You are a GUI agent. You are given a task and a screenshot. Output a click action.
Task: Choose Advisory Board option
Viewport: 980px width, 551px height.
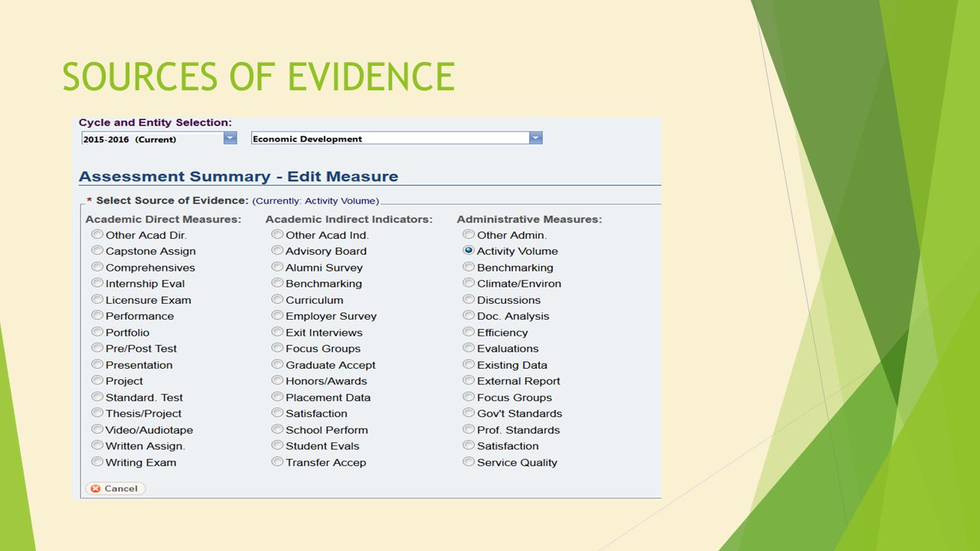pos(277,250)
